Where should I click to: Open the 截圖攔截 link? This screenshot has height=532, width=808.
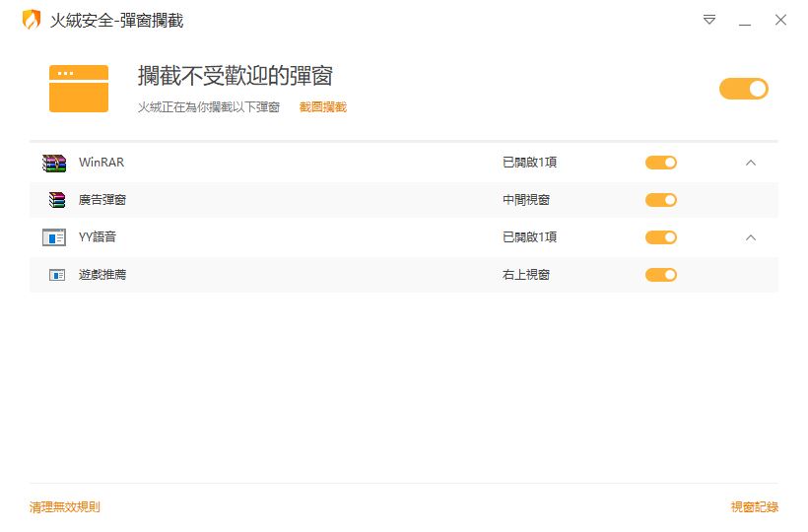click(x=322, y=107)
